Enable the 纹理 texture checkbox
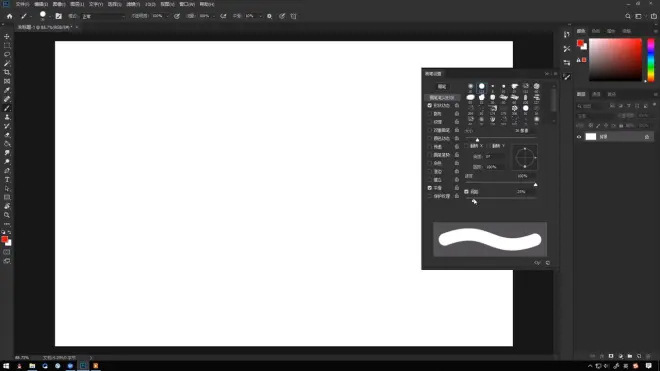 430,122
